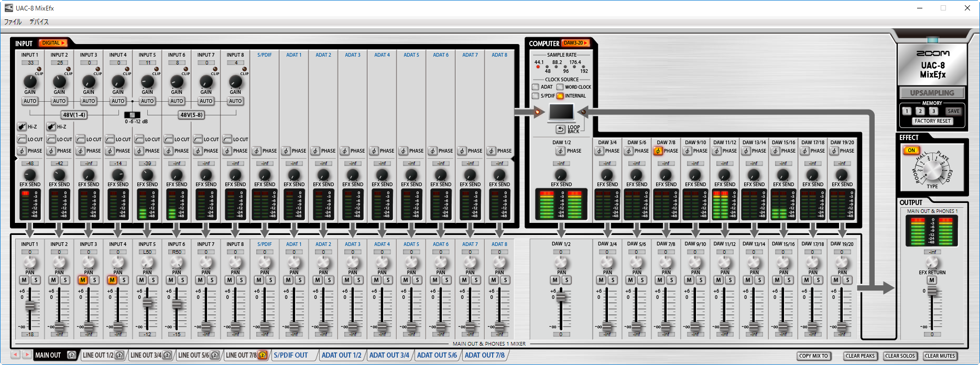Viewport: 980px width, 365px height.
Task: Toggle the lit headphone icon on LINE OUT 7/8 tab
Action: point(263,355)
